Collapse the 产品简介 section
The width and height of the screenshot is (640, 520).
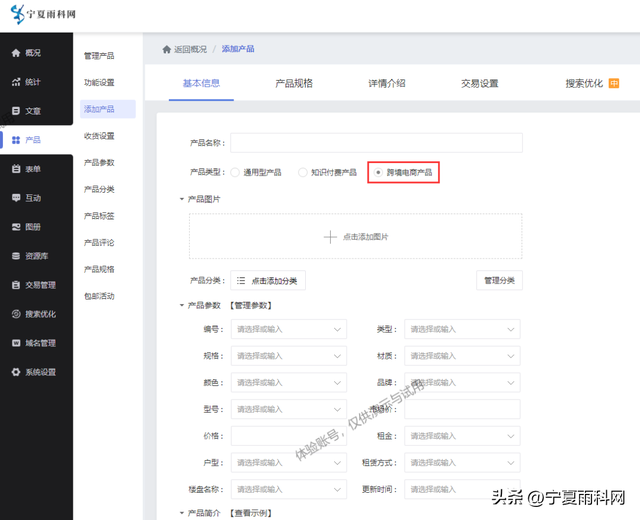[x=182, y=513]
